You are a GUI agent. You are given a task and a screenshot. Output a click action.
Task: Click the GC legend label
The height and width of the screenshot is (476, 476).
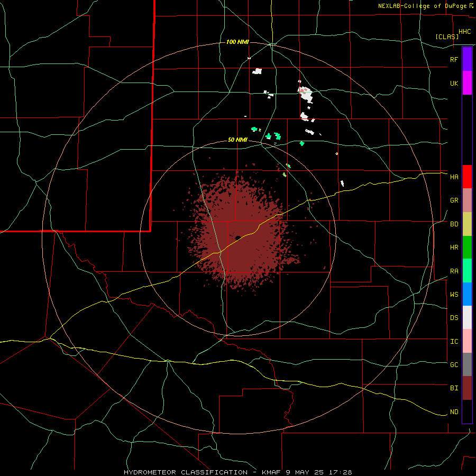(x=454, y=365)
